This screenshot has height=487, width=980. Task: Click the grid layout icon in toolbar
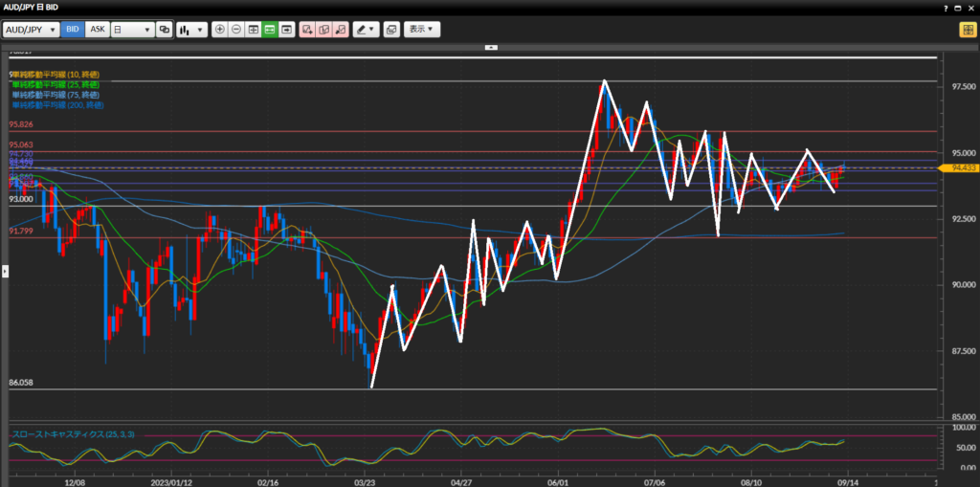pyautogui.click(x=254, y=30)
